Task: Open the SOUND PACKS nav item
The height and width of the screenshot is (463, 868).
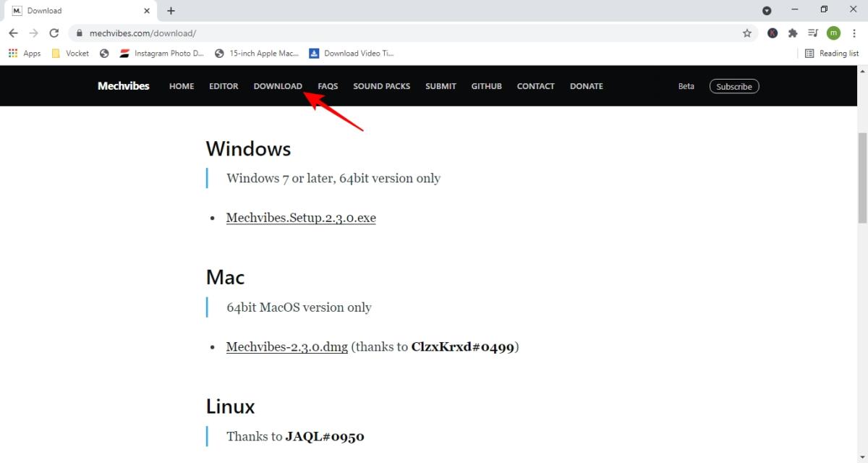Action: pos(381,86)
